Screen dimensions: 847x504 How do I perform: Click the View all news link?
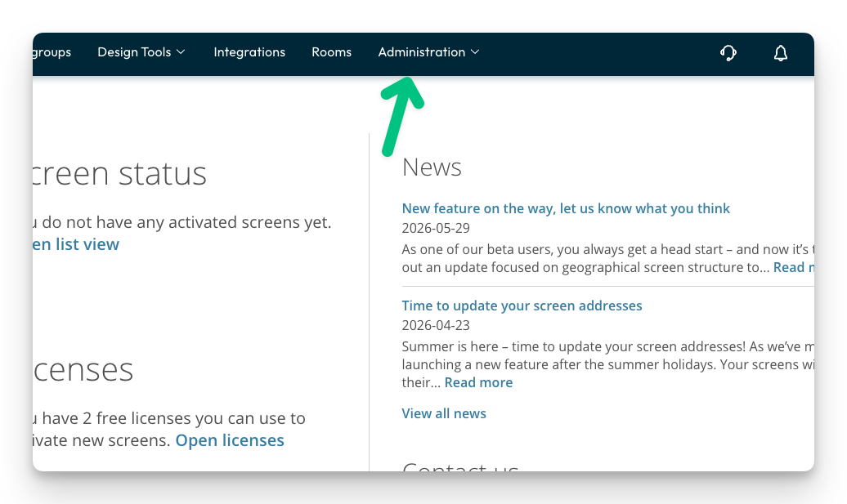click(x=444, y=413)
